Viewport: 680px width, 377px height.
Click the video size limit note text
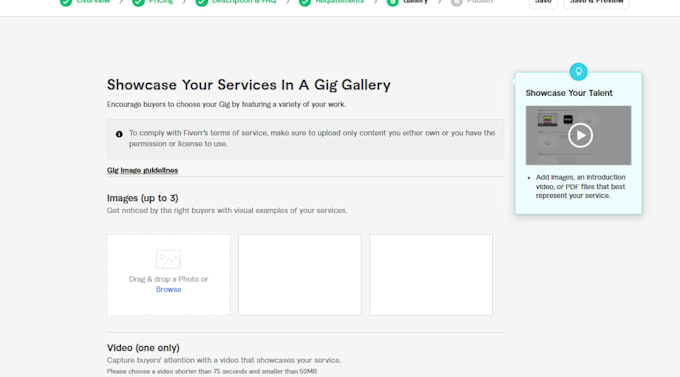click(212, 371)
